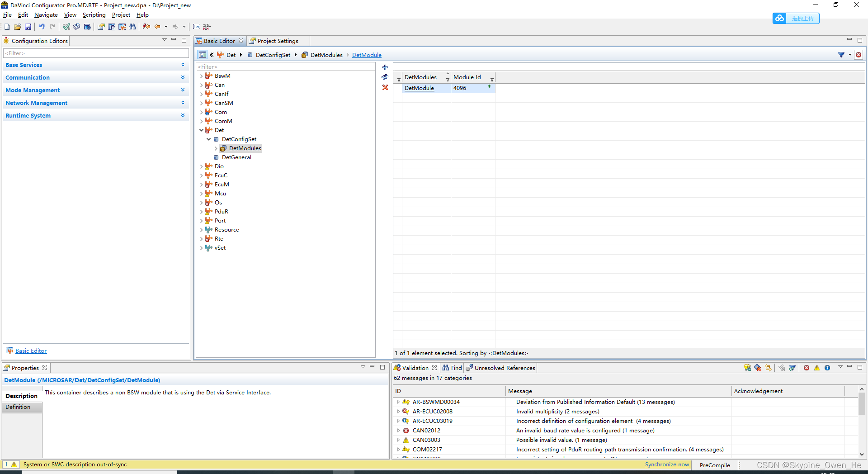Open DetModule link in table
The image size is (868, 474).
click(419, 88)
